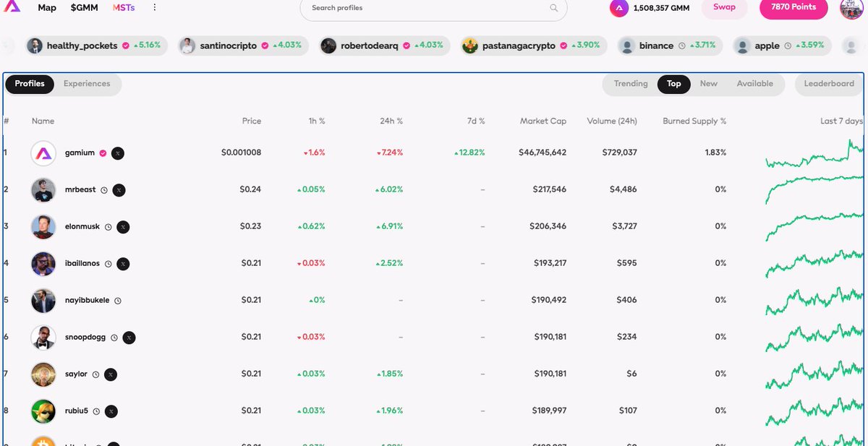
Task: Click clock status icon next to mrbeast
Action: pyautogui.click(x=104, y=190)
